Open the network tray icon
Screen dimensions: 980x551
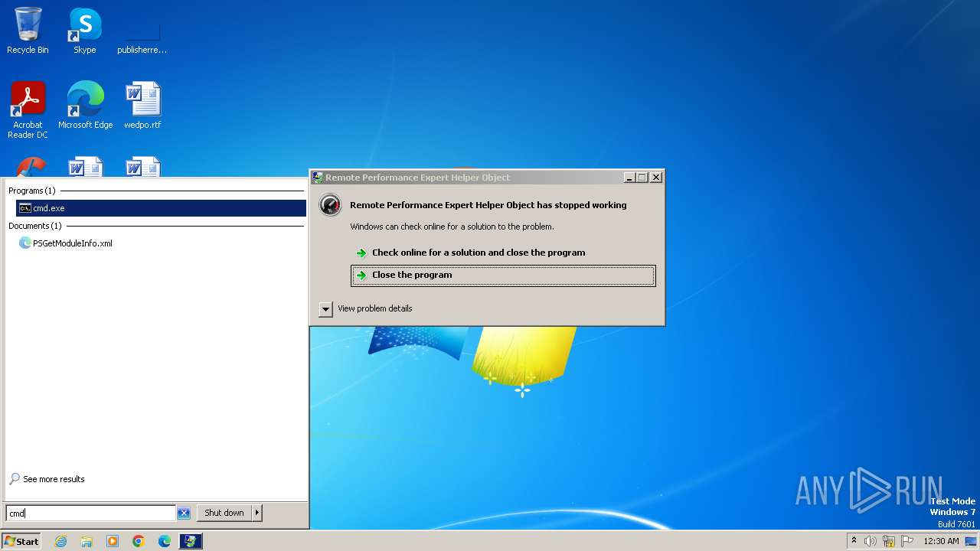[889, 541]
